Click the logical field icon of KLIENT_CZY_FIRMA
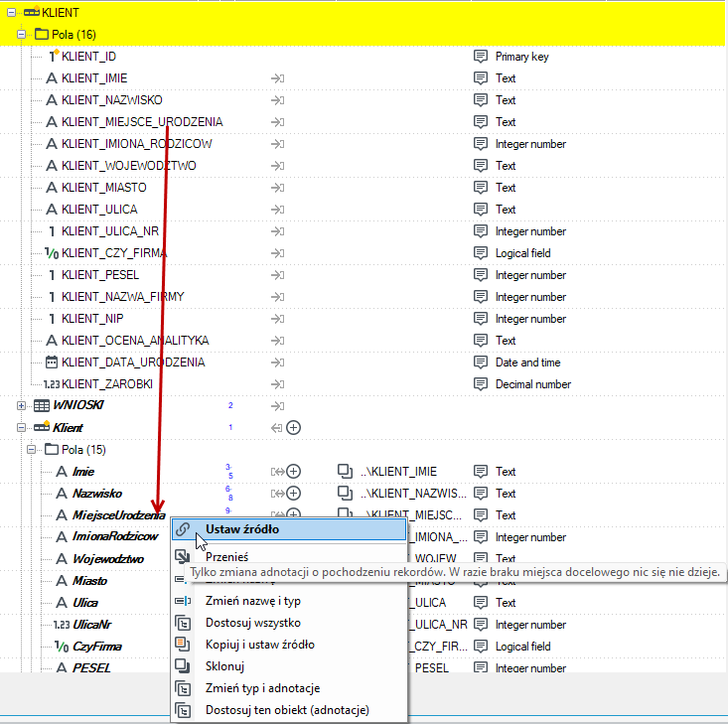 [x=52, y=253]
